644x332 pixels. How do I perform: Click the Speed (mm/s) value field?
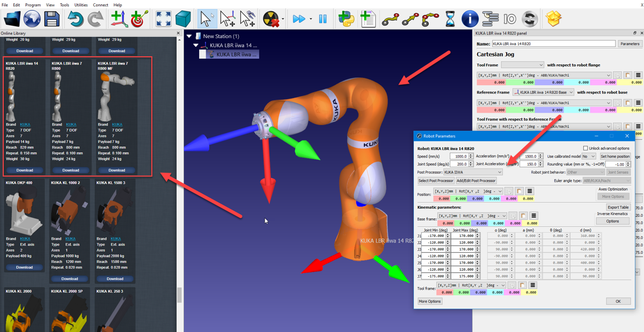coord(458,157)
